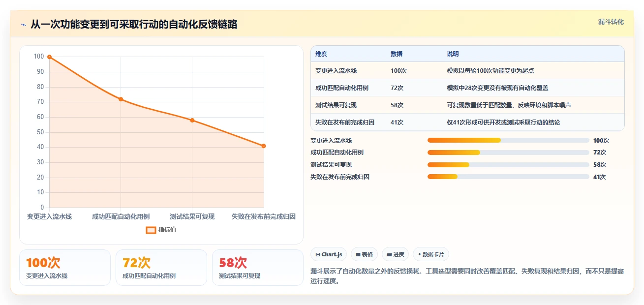The width and height of the screenshot is (644, 305).
Task: Click the orange 指标值 legend swatch
Action: (151, 230)
